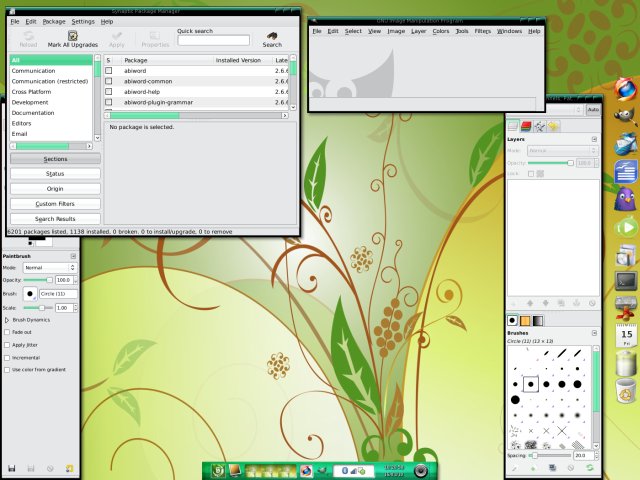
Task: Open the Patterns tab in GIMP dock
Action: pyautogui.click(x=525, y=320)
